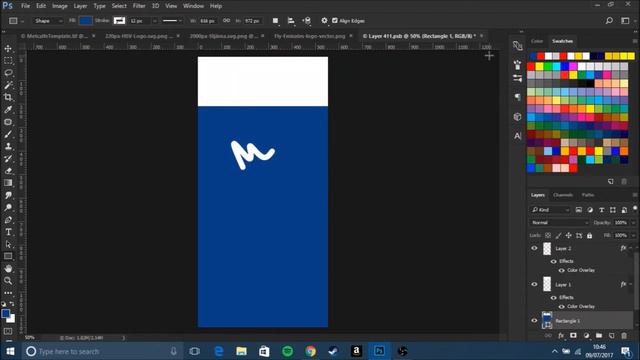Click the link width and height icon
The height and width of the screenshot is (360, 640).
tap(227, 20)
